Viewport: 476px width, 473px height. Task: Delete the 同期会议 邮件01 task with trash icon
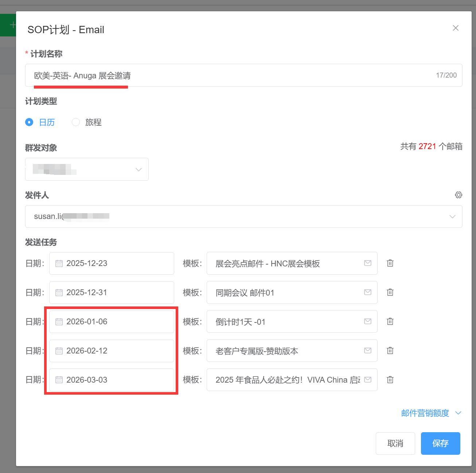pos(390,292)
